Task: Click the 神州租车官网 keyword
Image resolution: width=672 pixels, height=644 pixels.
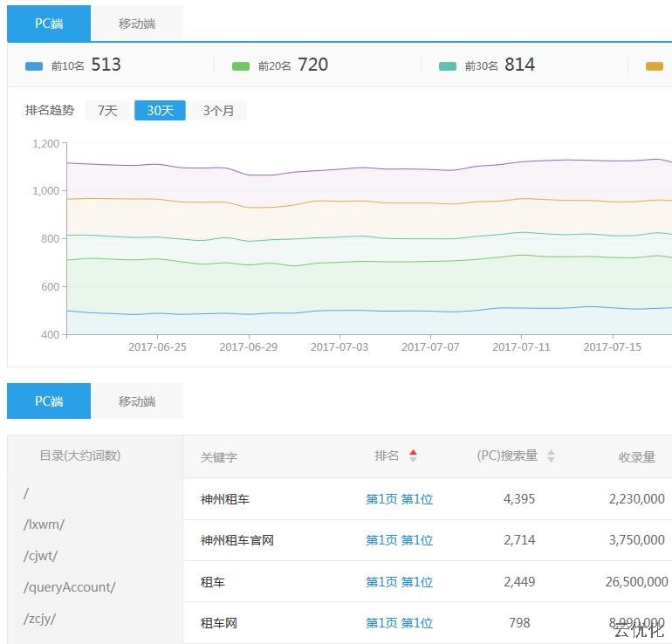Action: (237, 540)
